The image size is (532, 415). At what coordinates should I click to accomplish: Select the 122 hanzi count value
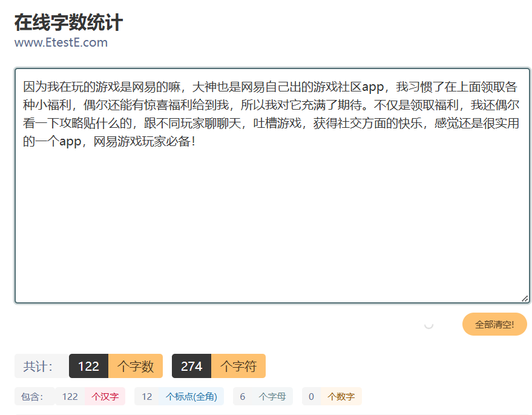tap(70, 396)
